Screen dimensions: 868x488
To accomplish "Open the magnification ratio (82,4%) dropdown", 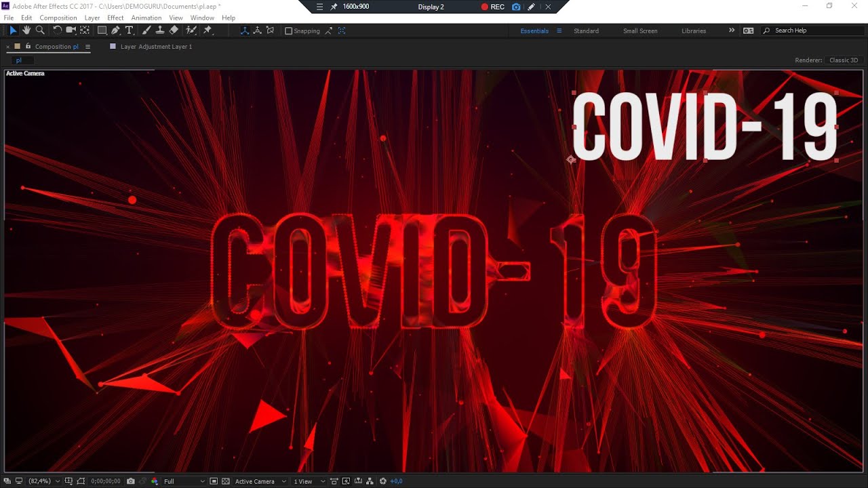I will click(x=44, y=481).
